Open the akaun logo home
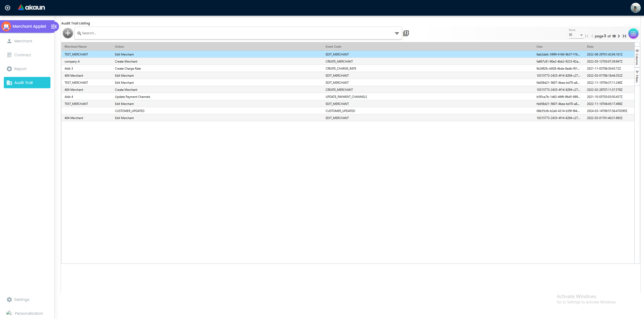 [31, 8]
